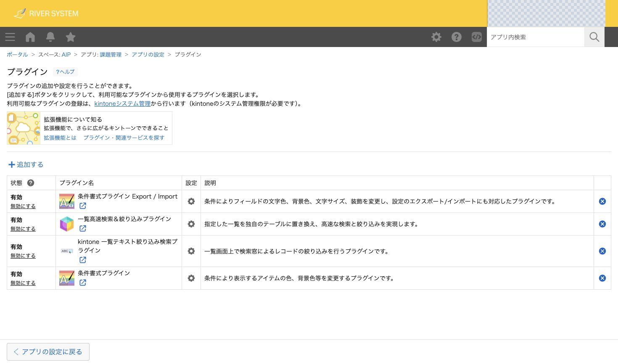The height and width of the screenshot is (364, 618).
Task: Open external link for last 条件書式プラグイン
Action: coord(83,283)
